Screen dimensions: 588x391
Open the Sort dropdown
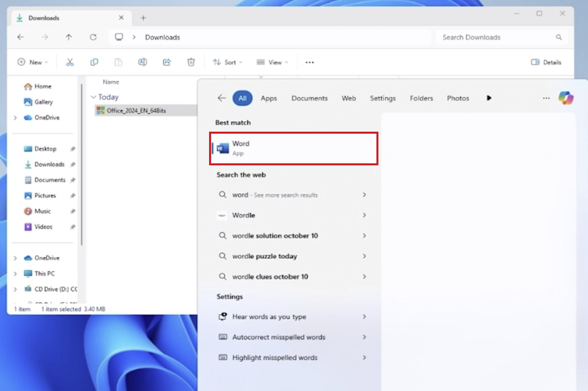227,62
